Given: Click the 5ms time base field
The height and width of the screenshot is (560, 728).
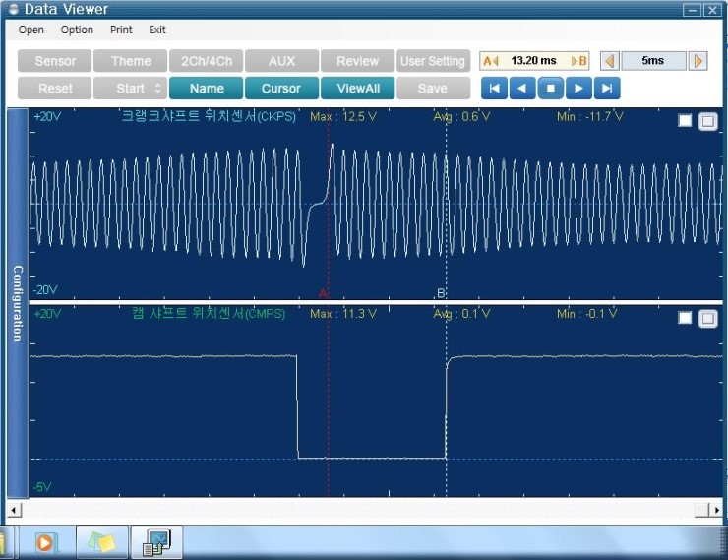Looking at the screenshot, I should coord(653,61).
